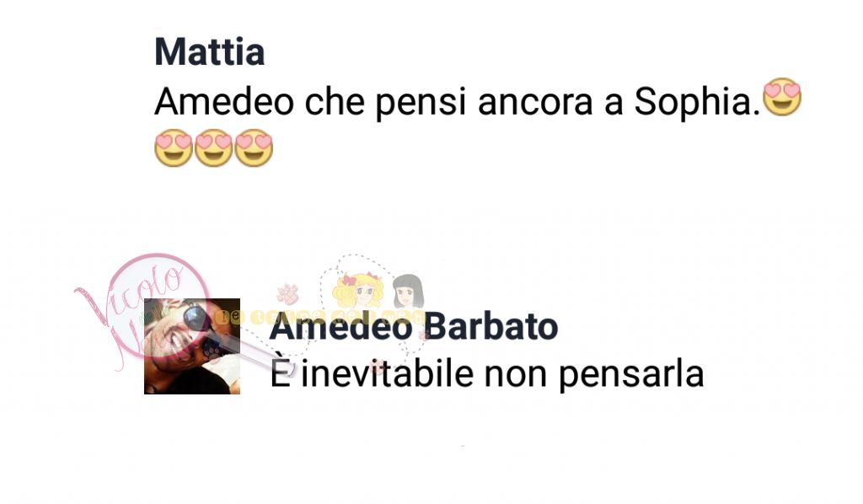Click last heart-eyes emoji on second line
The width and height of the screenshot is (863, 504).
tap(254, 147)
